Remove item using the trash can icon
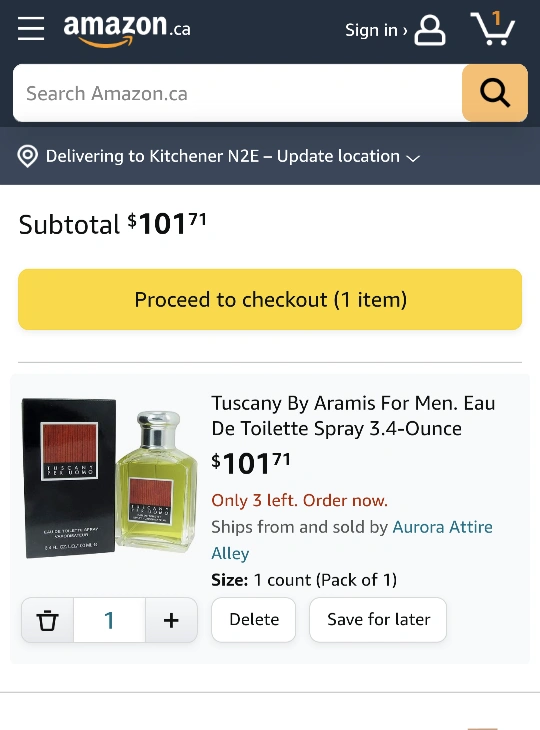 coord(47,620)
